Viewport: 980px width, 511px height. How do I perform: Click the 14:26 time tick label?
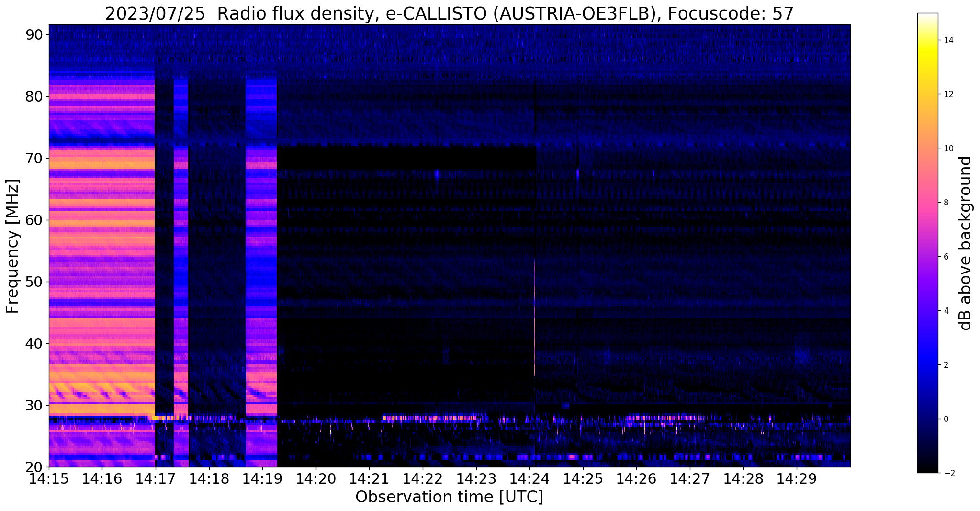point(636,478)
